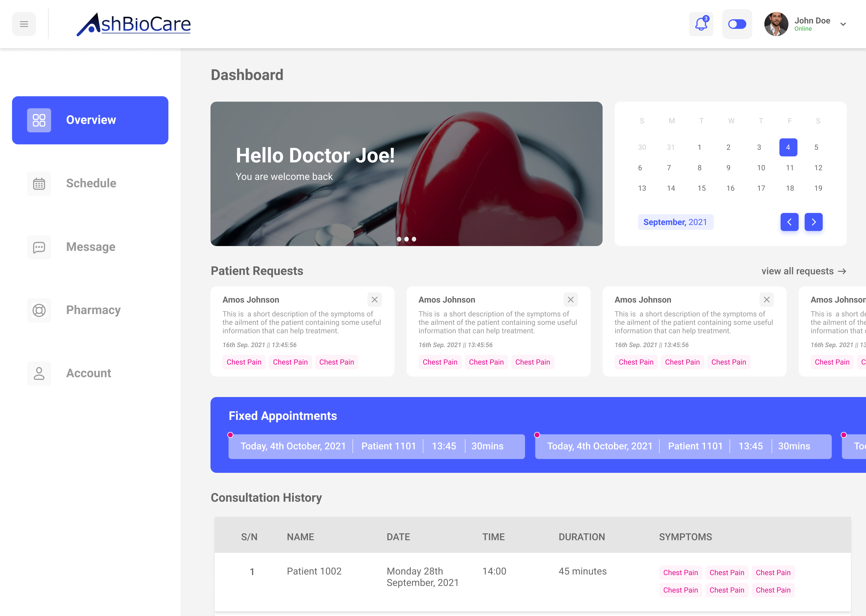Click the Account person icon
The width and height of the screenshot is (866, 616).
tap(39, 373)
